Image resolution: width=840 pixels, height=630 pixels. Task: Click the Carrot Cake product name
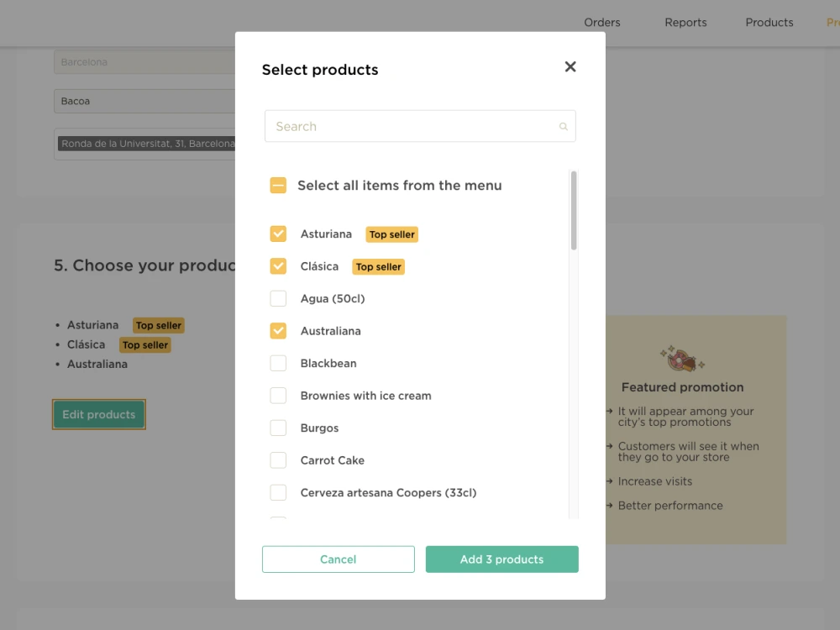click(332, 460)
